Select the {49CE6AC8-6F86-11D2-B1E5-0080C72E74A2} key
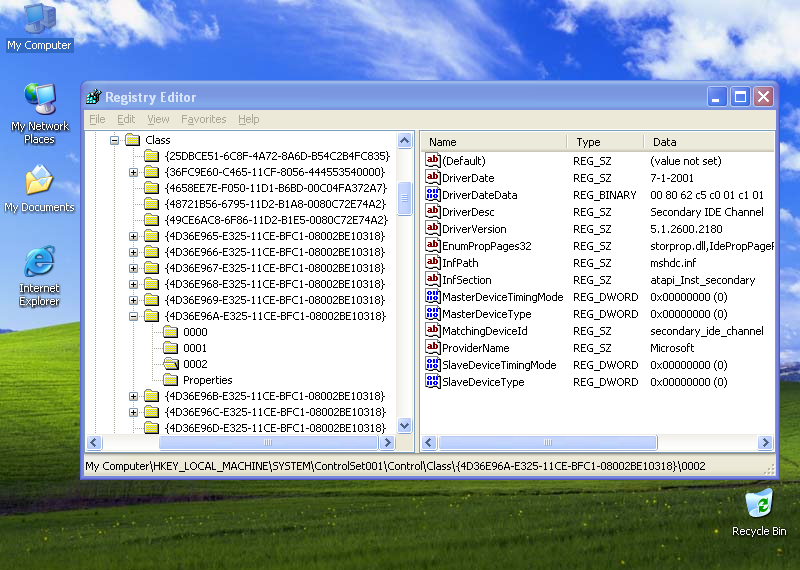The height and width of the screenshot is (570, 800). click(276, 220)
